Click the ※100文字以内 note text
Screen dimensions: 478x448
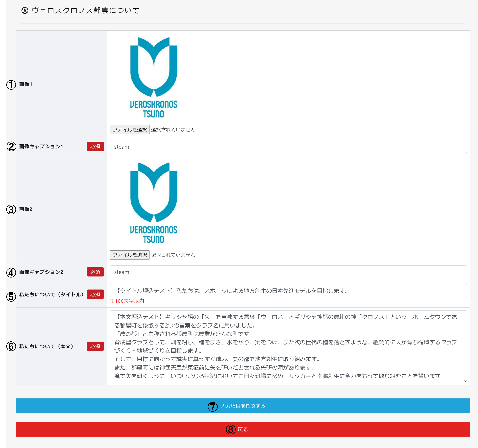point(127,301)
